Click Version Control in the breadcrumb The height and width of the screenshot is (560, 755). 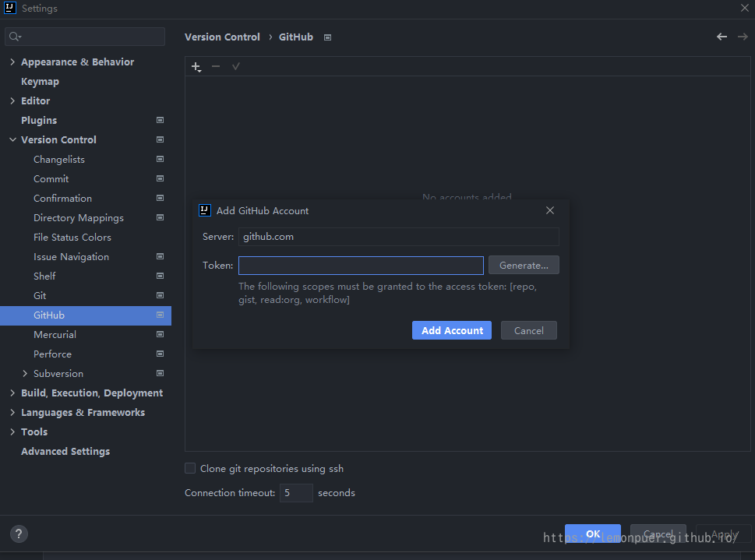click(222, 37)
